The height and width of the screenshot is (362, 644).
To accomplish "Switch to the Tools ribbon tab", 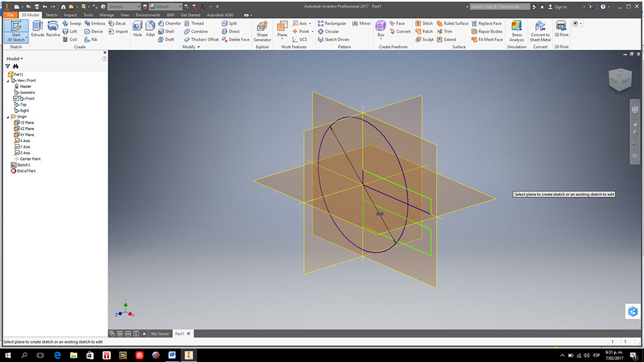I will [88, 15].
